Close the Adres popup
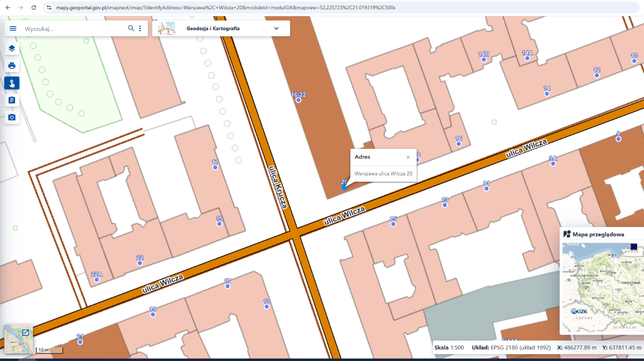644x361 pixels. [x=408, y=157]
